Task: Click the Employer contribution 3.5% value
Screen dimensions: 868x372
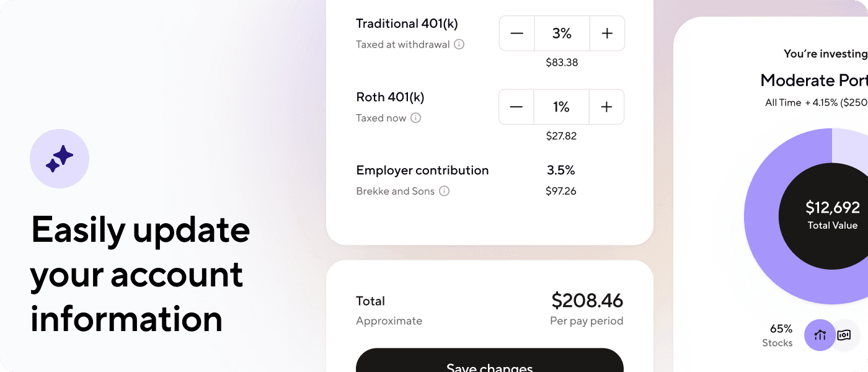Action: (561, 170)
